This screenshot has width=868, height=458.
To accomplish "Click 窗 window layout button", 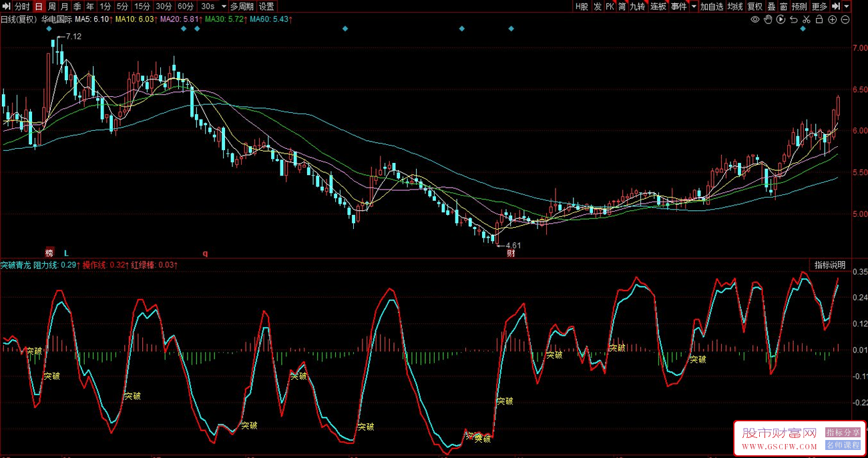I will [x=784, y=6].
